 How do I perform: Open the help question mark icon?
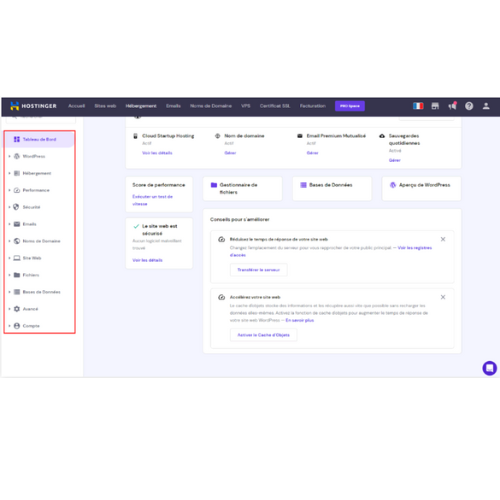469,106
